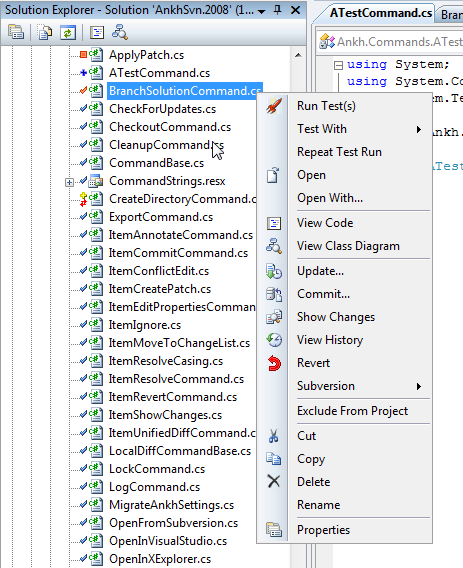Select ItemAnnotateCommand.cs file

pos(181,235)
